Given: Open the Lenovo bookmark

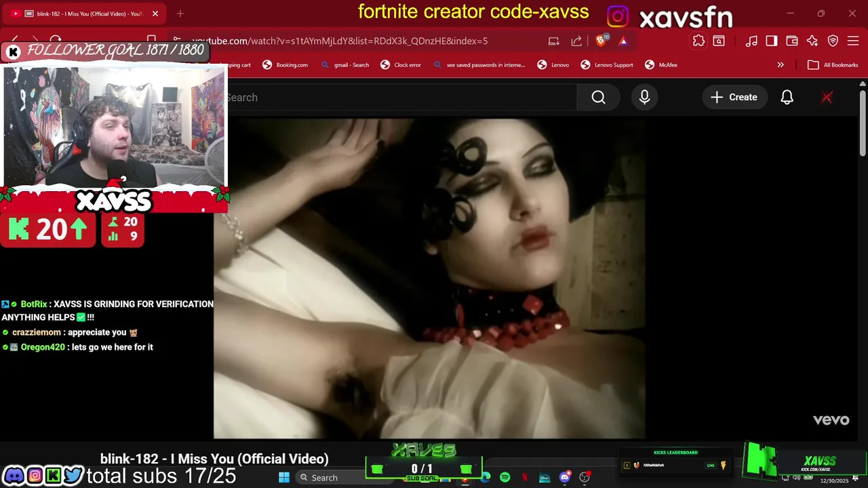Looking at the screenshot, I should click(553, 65).
